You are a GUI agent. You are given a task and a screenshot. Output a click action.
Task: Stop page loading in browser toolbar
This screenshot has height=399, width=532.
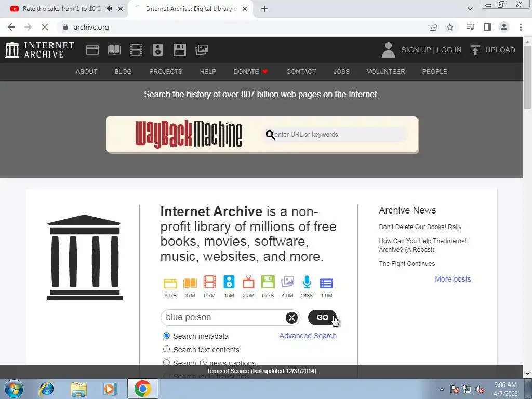pyautogui.click(x=45, y=27)
